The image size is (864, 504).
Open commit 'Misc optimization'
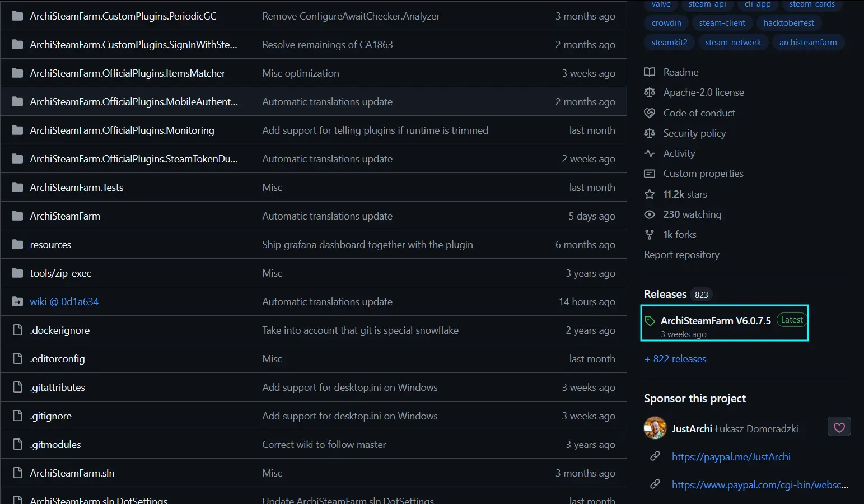(301, 73)
